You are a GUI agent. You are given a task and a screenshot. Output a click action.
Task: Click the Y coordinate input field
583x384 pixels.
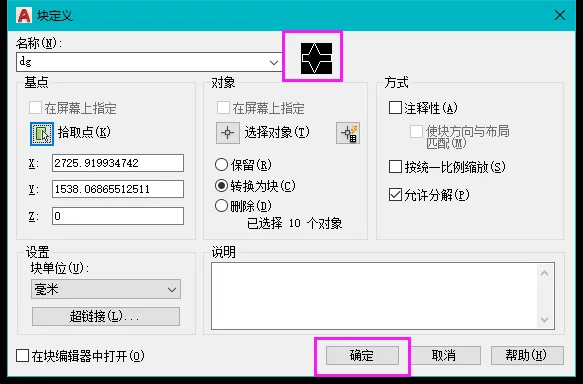[x=118, y=189]
